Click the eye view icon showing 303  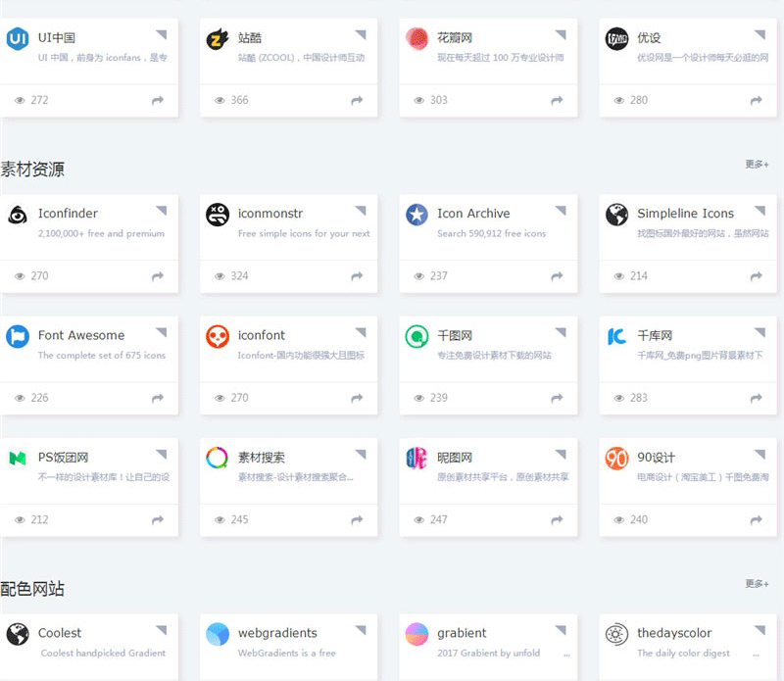[419, 101]
